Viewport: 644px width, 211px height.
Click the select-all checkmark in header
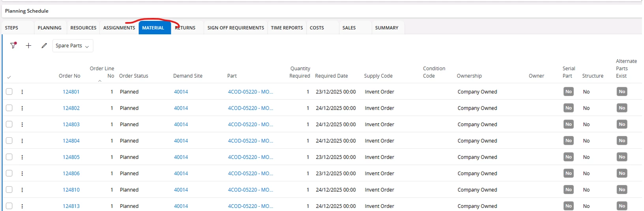[x=9, y=77]
